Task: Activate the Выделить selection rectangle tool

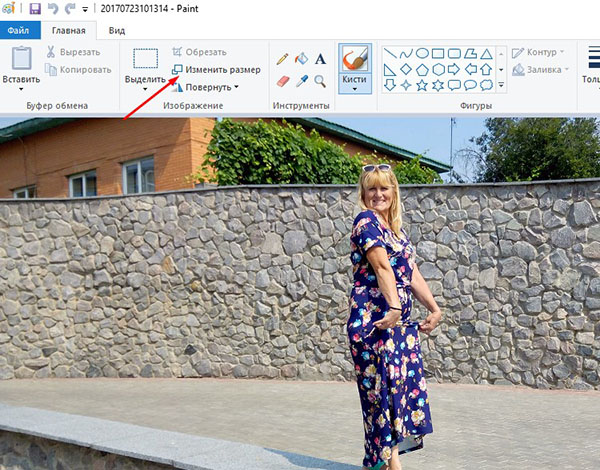Action: click(x=145, y=58)
